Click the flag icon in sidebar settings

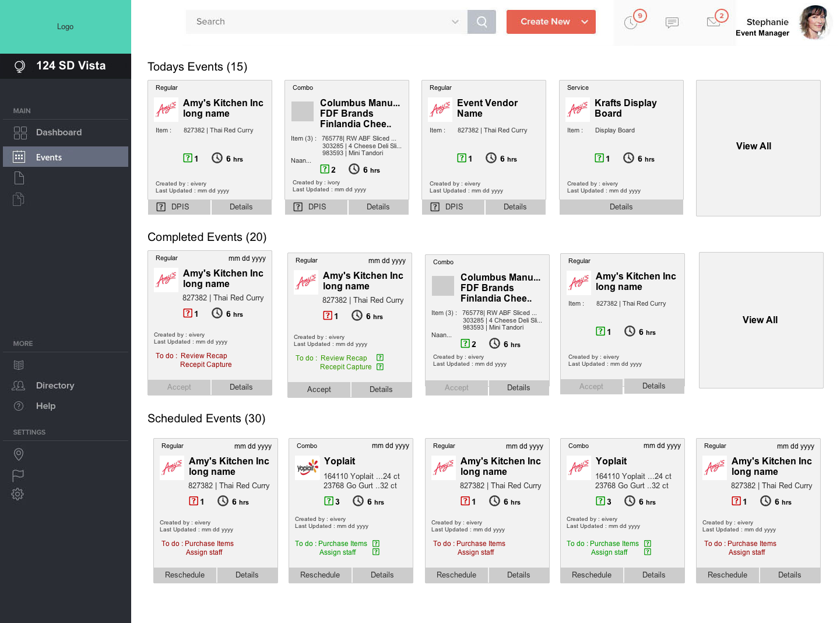tap(18, 475)
